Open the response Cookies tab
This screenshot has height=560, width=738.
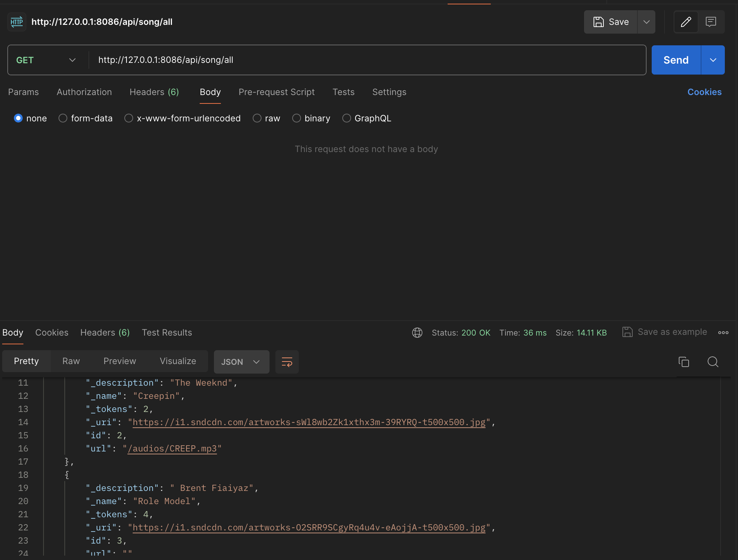coord(52,333)
